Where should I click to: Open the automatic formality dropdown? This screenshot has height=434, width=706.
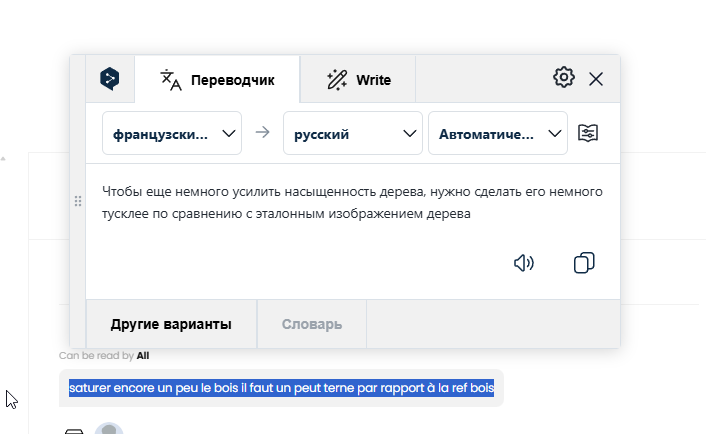tap(498, 133)
